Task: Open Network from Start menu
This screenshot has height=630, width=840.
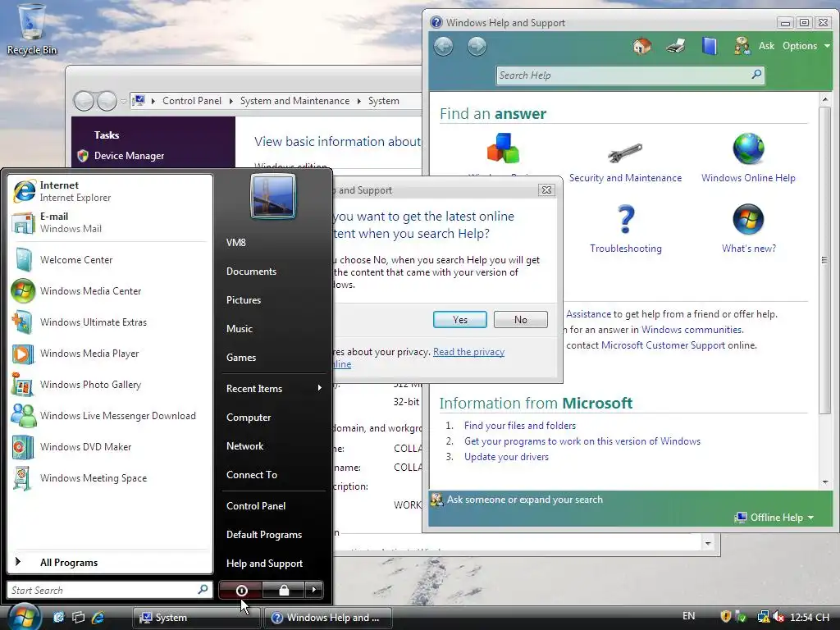Action: pyautogui.click(x=244, y=446)
